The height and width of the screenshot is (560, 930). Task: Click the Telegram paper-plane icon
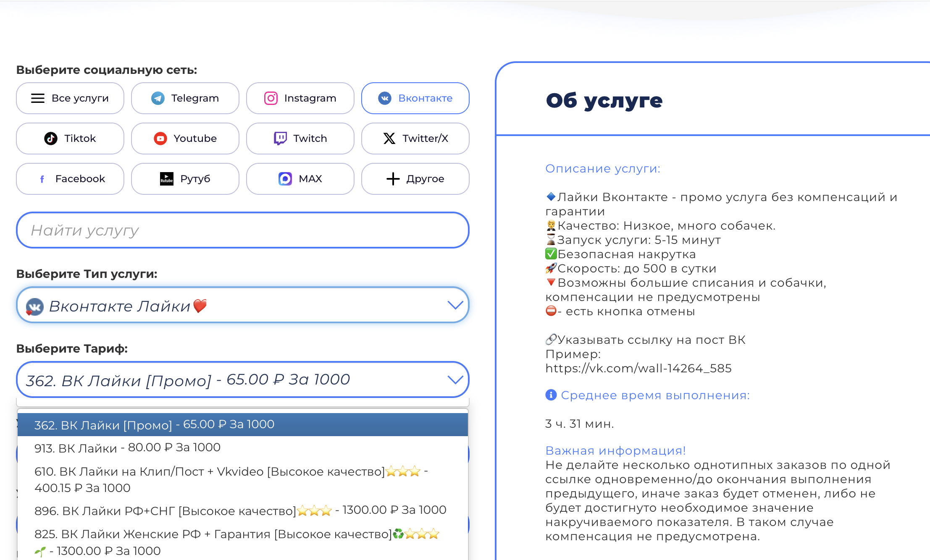158,98
